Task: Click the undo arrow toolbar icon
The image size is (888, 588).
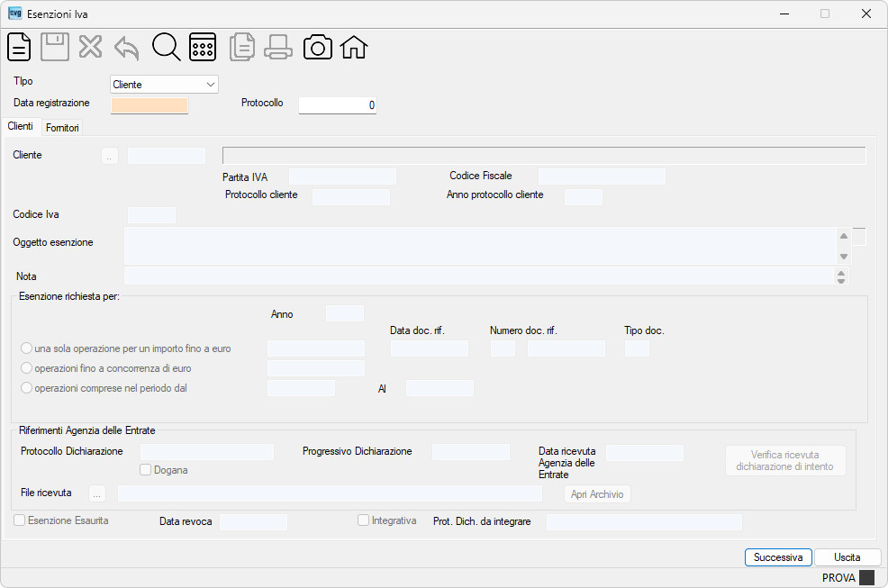Action: (x=126, y=48)
